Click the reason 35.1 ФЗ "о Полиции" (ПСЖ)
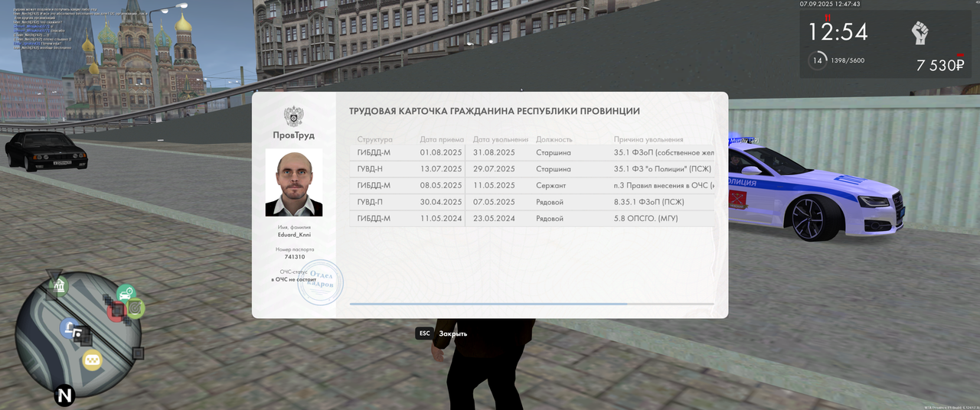 663,169
